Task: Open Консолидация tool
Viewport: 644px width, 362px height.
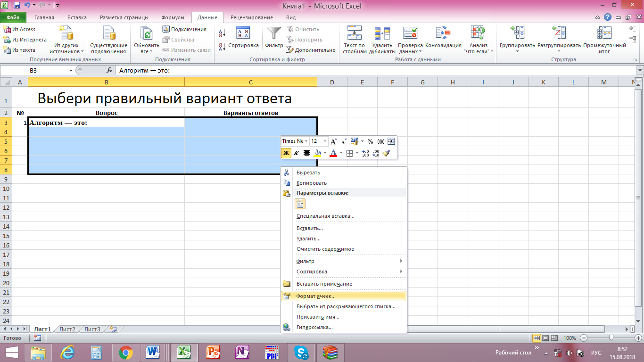Action: point(443,38)
